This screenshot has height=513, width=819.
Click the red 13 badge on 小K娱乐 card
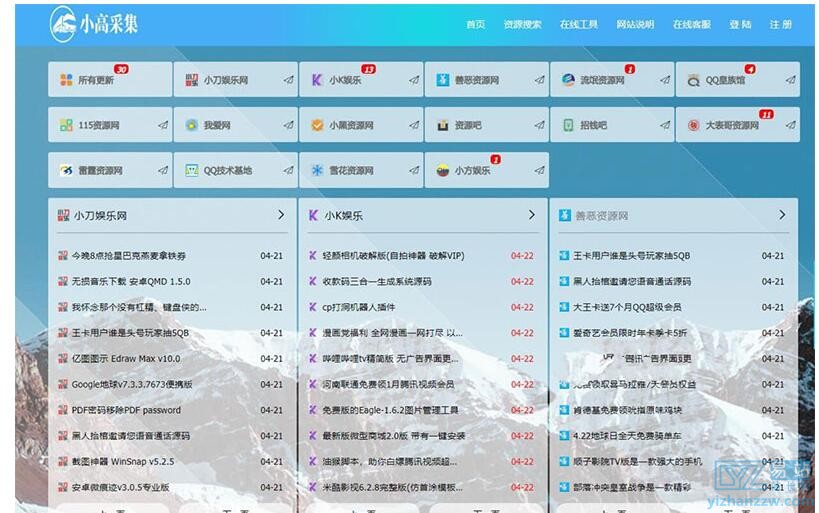368,69
